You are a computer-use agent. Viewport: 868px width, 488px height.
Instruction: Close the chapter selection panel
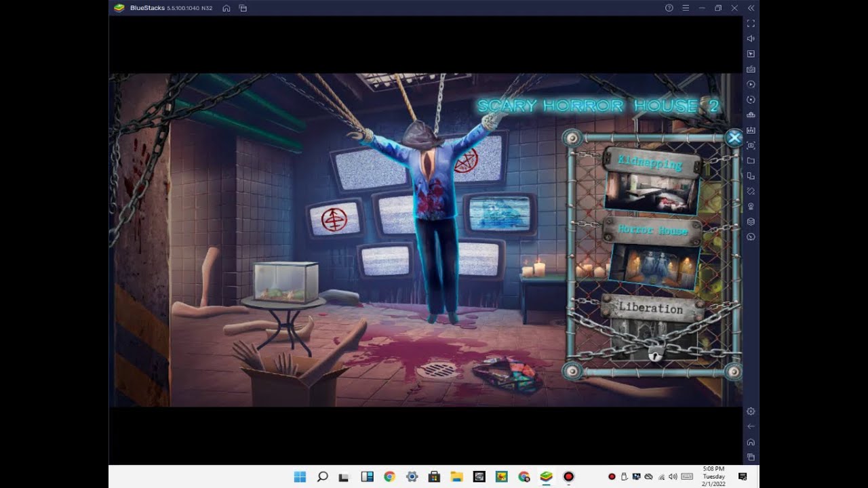[734, 138]
